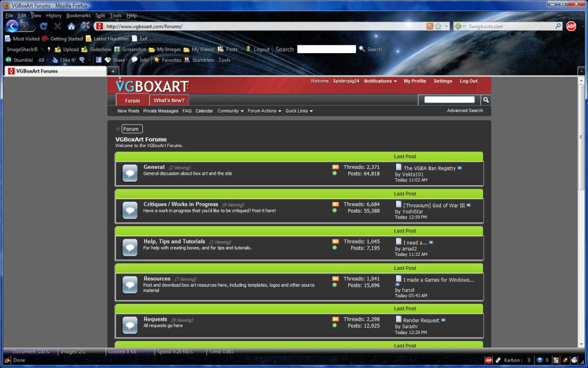Open ImageShack My Images folder
The image size is (588, 368).
tap(164, 49)
